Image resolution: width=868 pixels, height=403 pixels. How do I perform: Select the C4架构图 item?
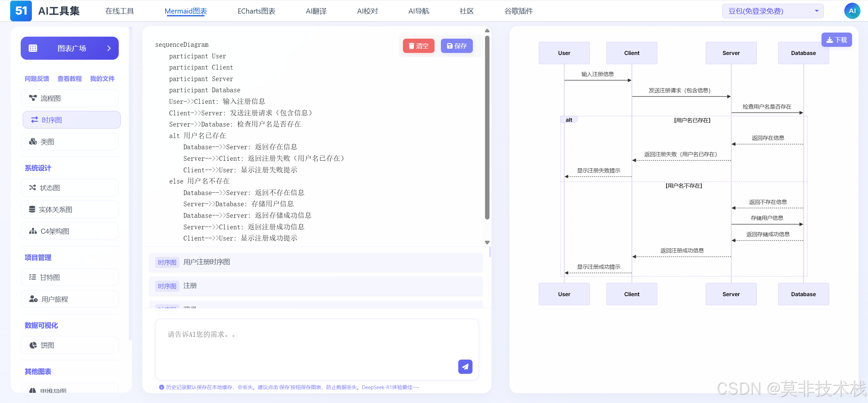(70, 231)
